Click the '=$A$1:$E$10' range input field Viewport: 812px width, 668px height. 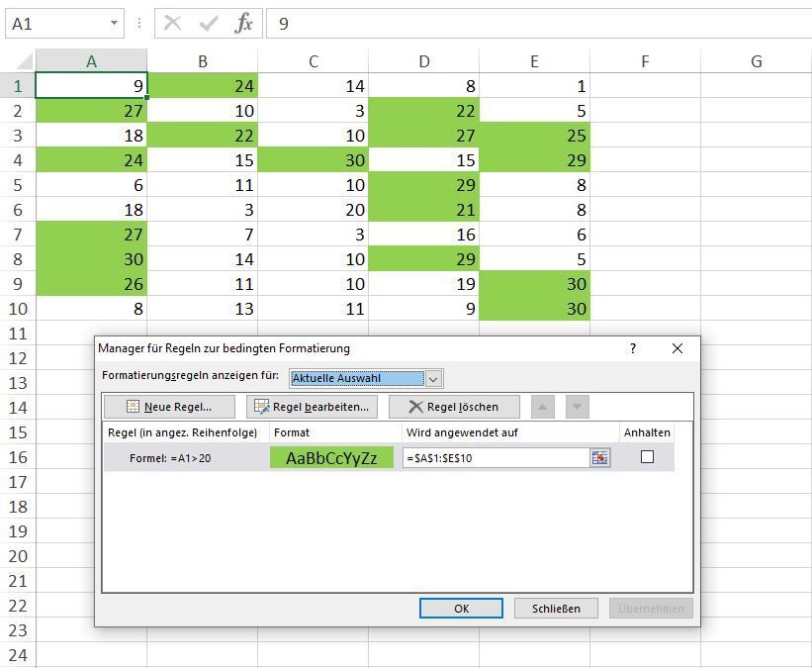496,458
